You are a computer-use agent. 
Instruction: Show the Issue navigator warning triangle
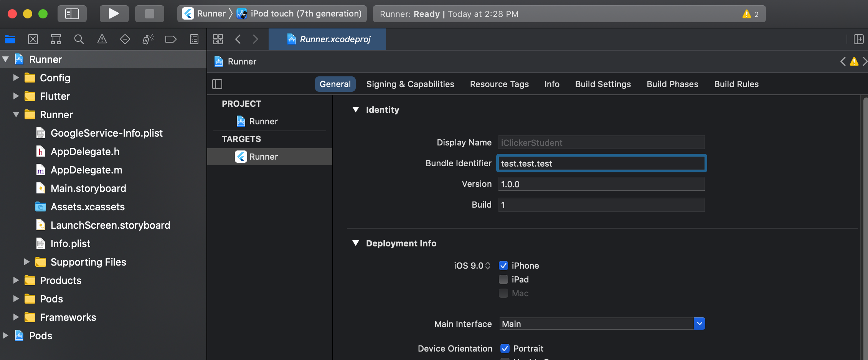(102, 39)
